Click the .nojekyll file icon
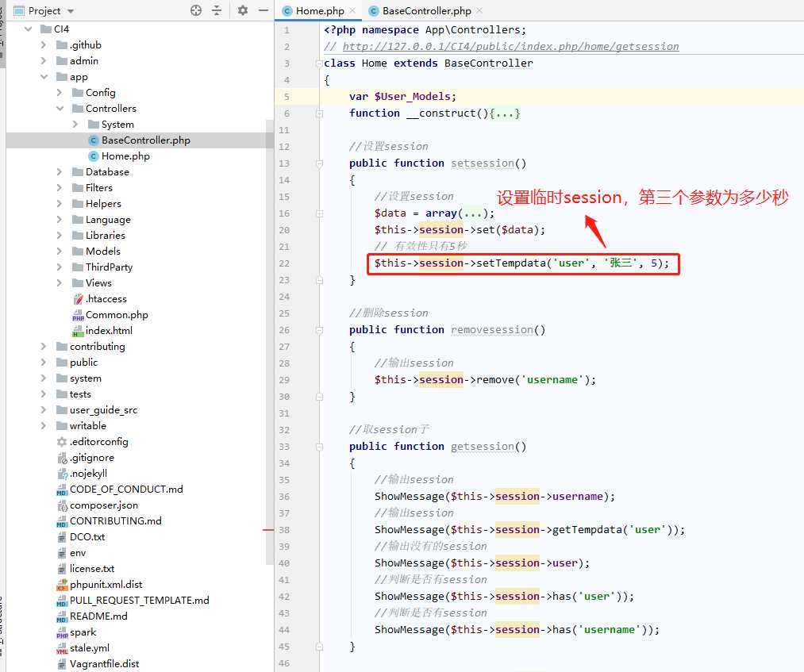This screenshot has height=672, width=804. (62, 474)
